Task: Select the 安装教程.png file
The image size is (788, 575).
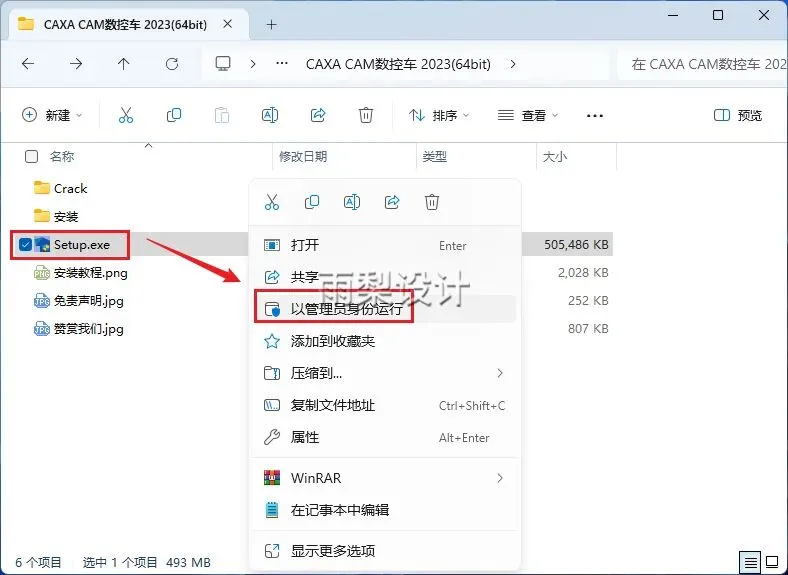Action: tap(80, 273)
